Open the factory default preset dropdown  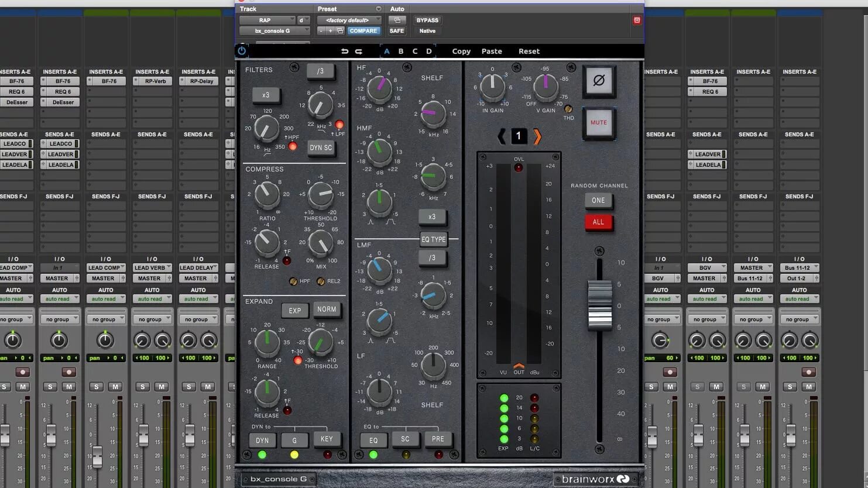tap(349, 20)
